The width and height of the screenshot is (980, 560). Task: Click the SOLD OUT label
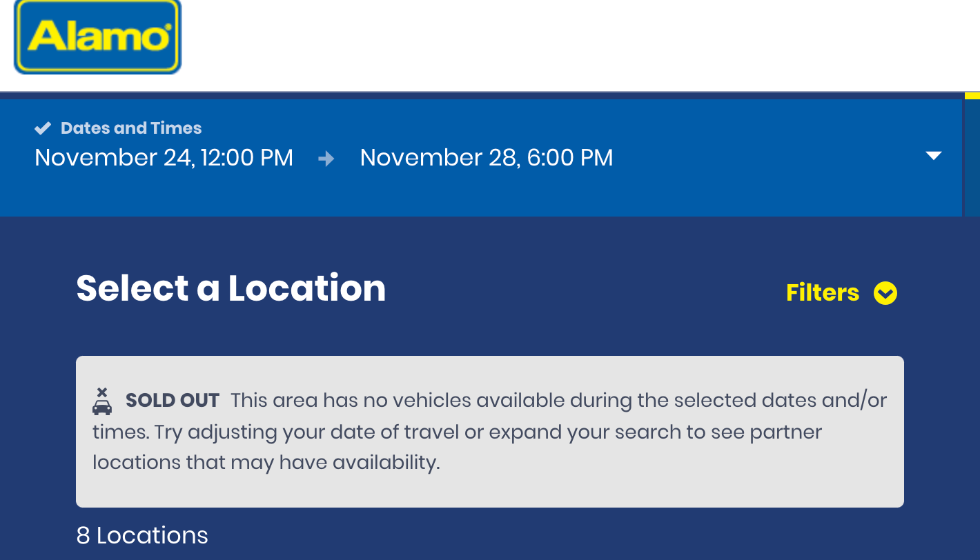pos(173,400)
